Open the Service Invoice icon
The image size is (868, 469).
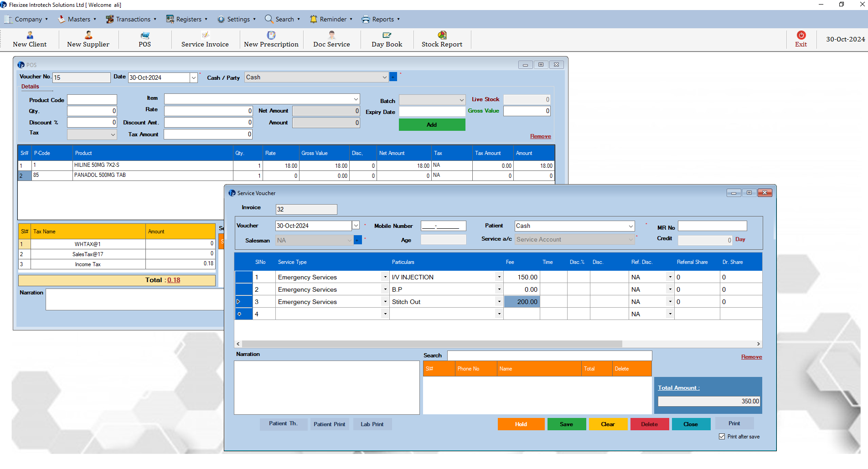click(x=205, y=36)
